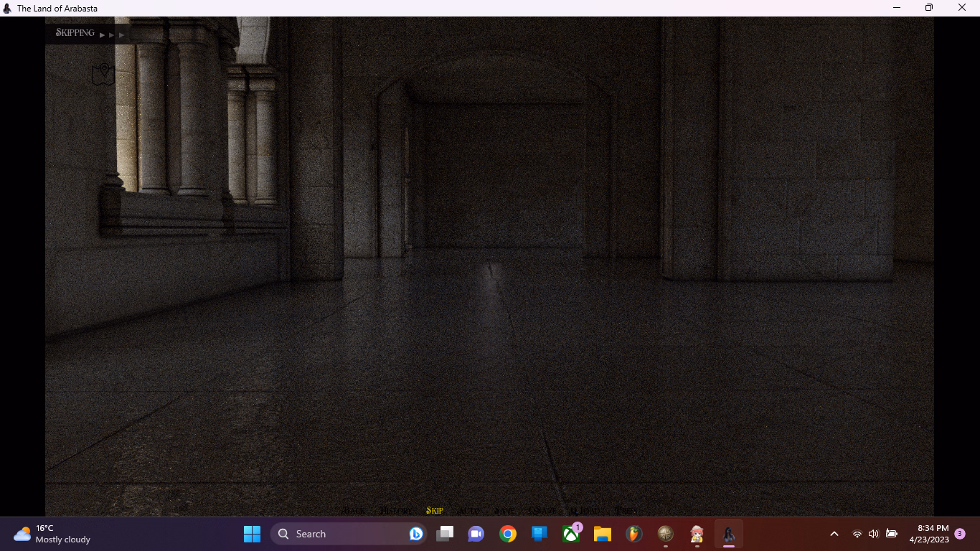Click Q.Save in the quick menu

click(x=542, y=510)
